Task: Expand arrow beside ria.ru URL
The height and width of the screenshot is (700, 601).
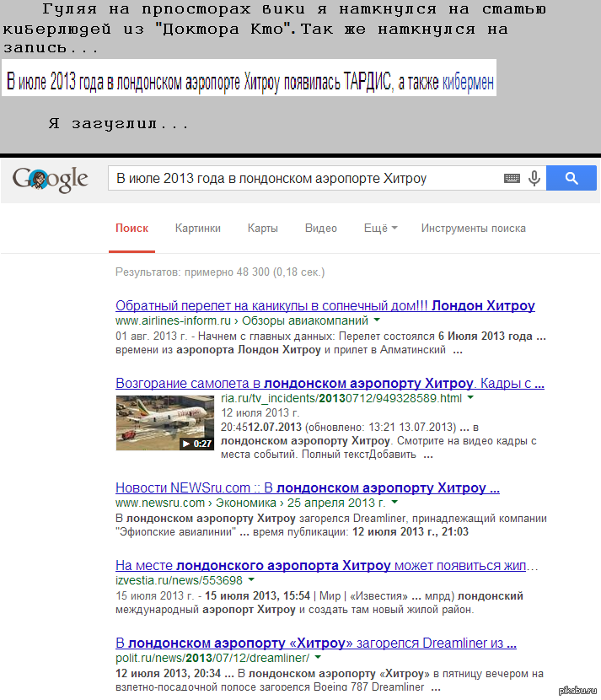Action: tap(470, 397)
